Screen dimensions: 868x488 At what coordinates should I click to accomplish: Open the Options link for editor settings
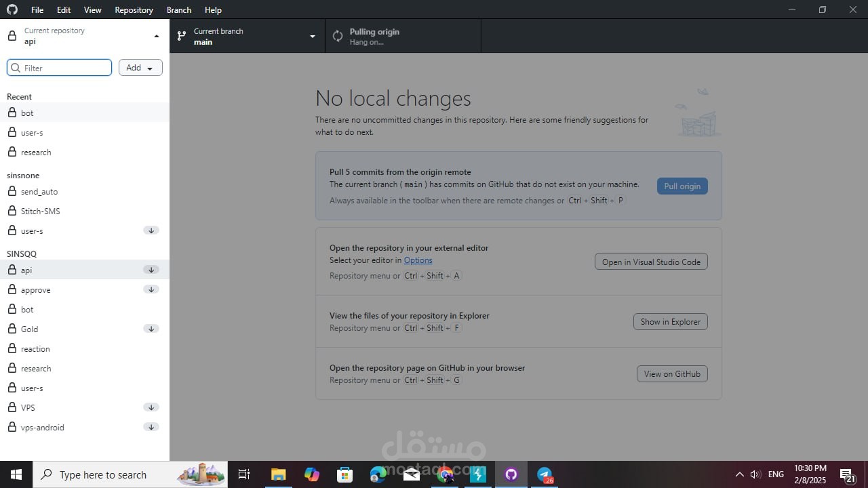[418, 260]
